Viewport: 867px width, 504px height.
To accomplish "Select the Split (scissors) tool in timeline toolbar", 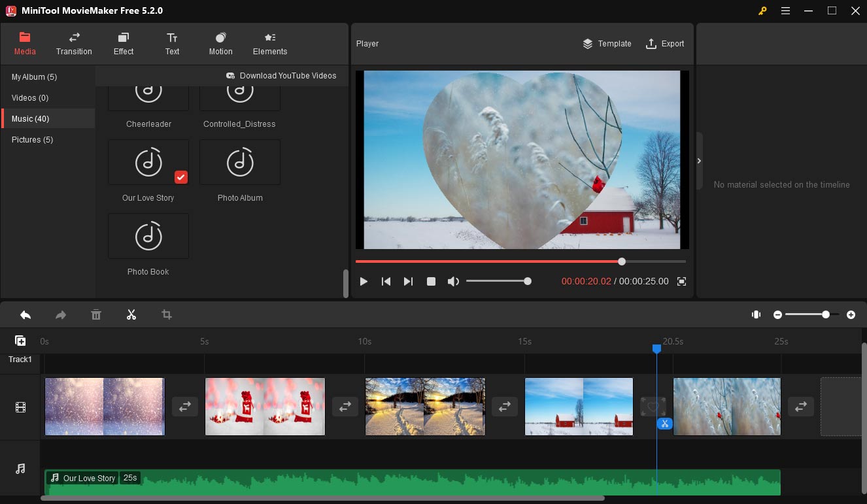I will [x=131, y=314].
